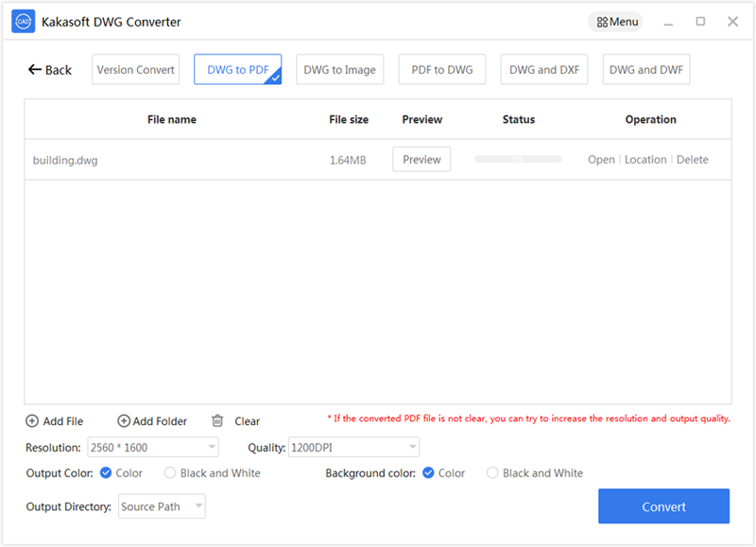
Task: Click Location for building.dwg
Action: [x=645, y=160]
